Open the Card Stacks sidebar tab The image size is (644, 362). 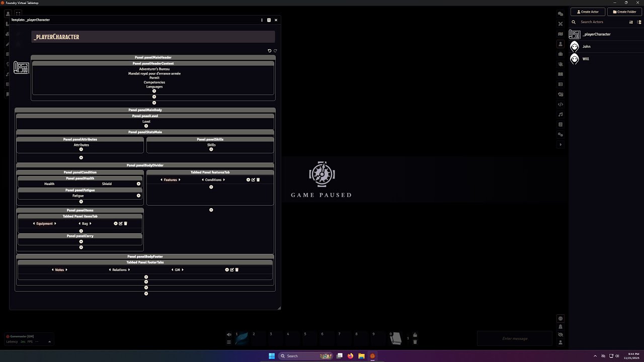(x=560, y=94)
